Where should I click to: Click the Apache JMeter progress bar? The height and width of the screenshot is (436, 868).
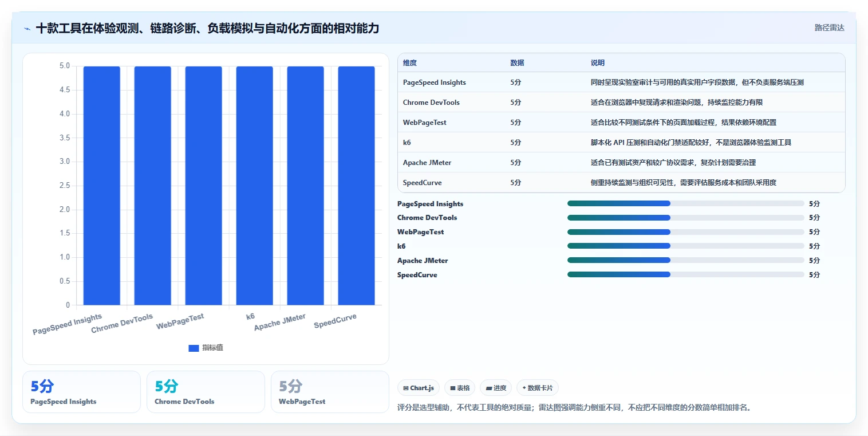[686, 260]
